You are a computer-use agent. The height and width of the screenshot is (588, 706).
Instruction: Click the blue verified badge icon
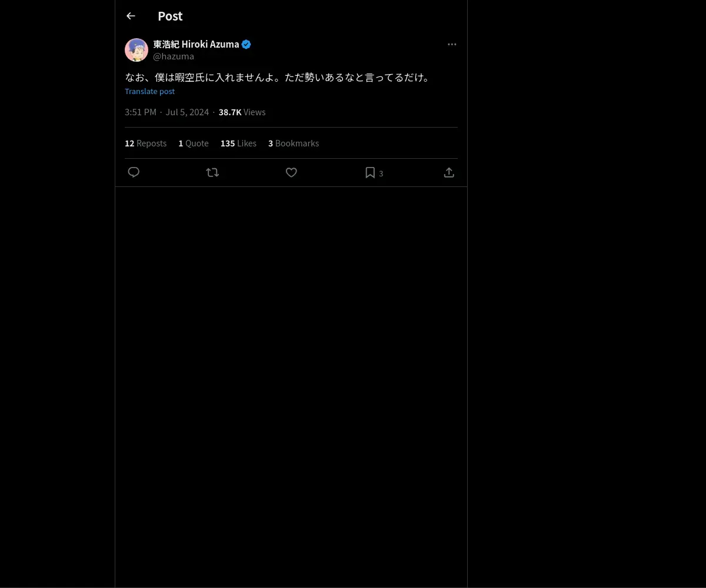point(247,44)
